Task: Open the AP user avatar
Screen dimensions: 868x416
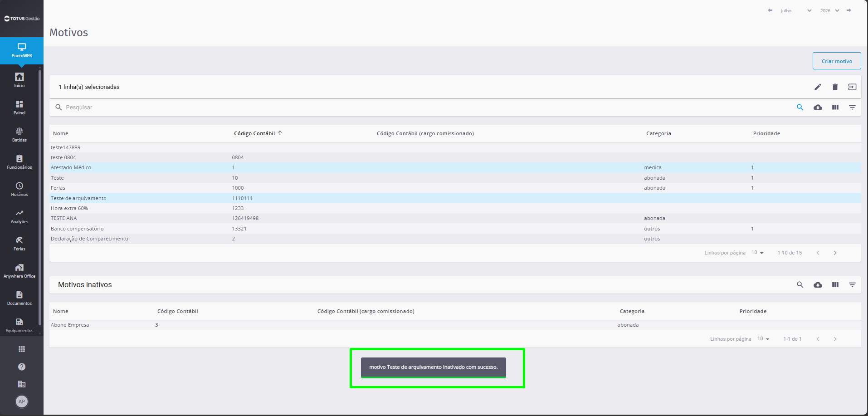Action: [22, 401]
